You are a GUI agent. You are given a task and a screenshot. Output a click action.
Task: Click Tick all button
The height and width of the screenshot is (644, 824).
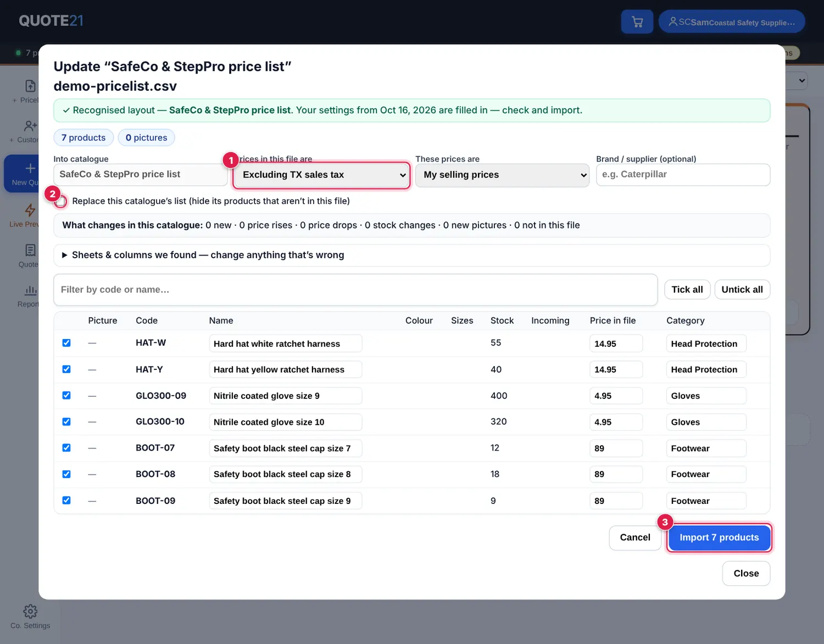[x=687, y=290]
